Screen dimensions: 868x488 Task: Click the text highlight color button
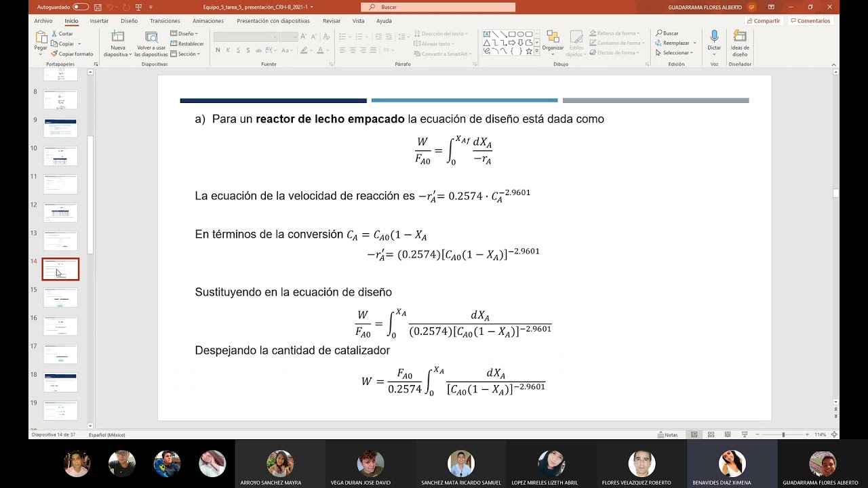point(304,50)
